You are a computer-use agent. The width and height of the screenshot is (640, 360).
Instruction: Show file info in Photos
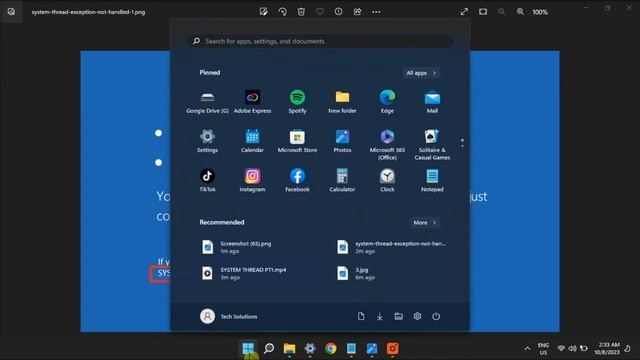[338, 12]
